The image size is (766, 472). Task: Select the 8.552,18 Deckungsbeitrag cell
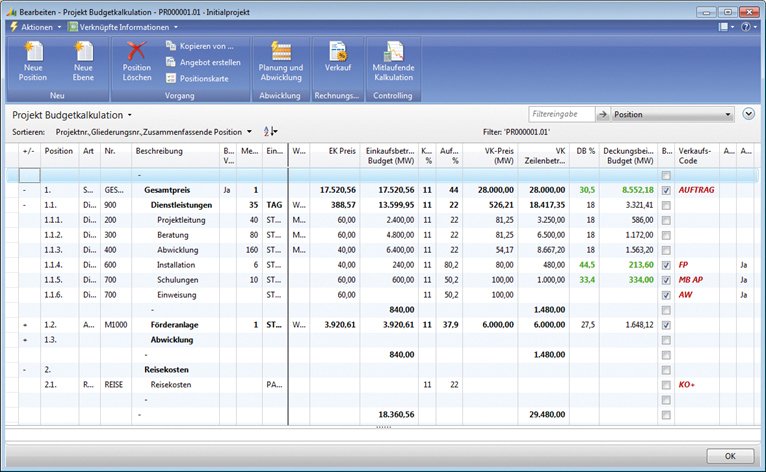tap(628, 190)
